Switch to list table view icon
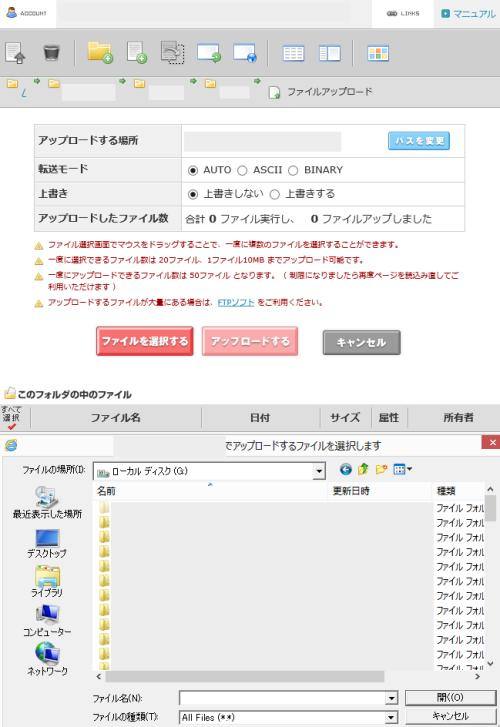The height and width of the screenshot is (727, 500). 294,53
